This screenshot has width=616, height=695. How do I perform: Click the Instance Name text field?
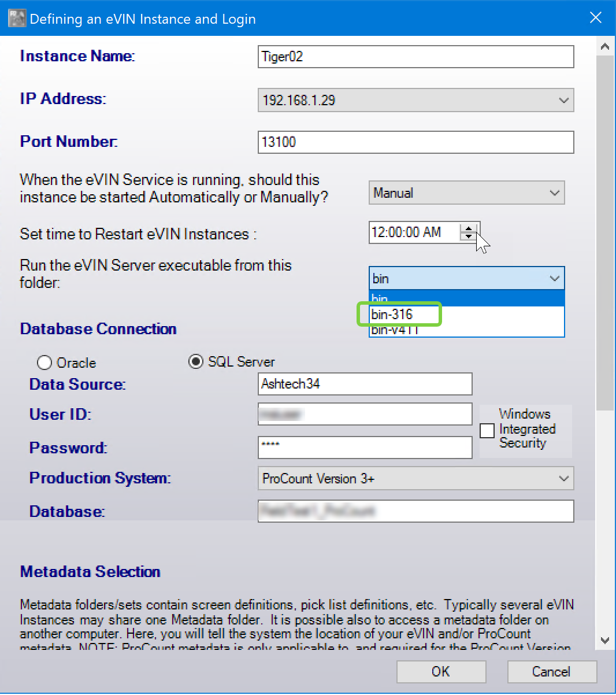click(415, 57)
